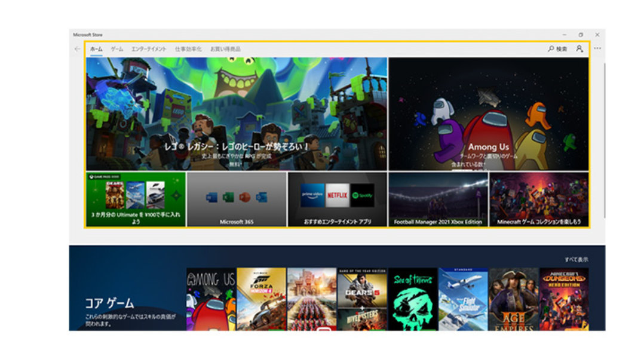Open the three-dot more menu

coord(597,48)
